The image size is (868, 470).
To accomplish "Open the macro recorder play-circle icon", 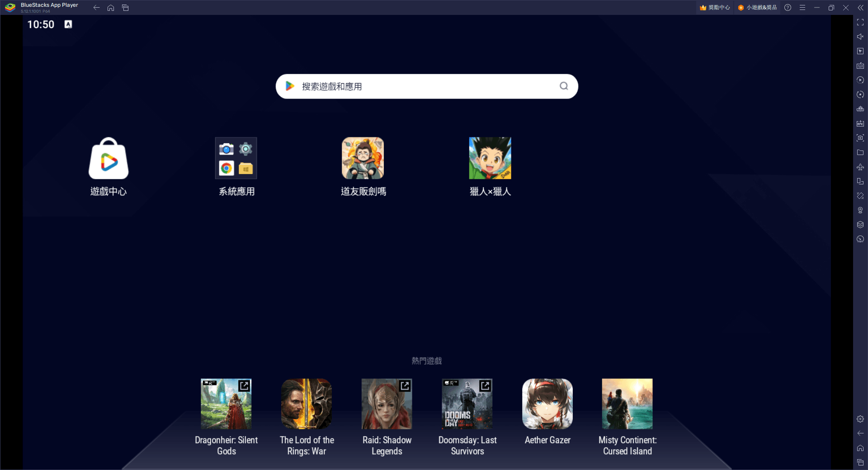I will point(860,80).
